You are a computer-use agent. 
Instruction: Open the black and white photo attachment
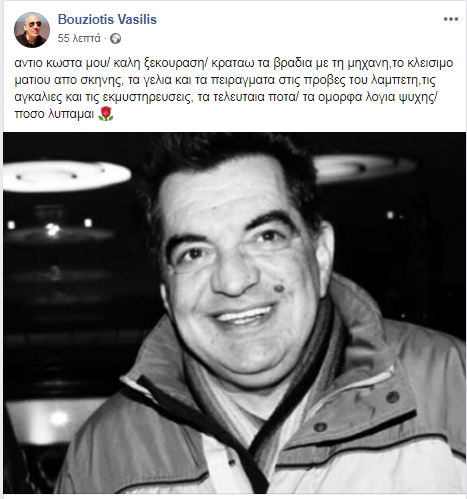click(235, 313)
